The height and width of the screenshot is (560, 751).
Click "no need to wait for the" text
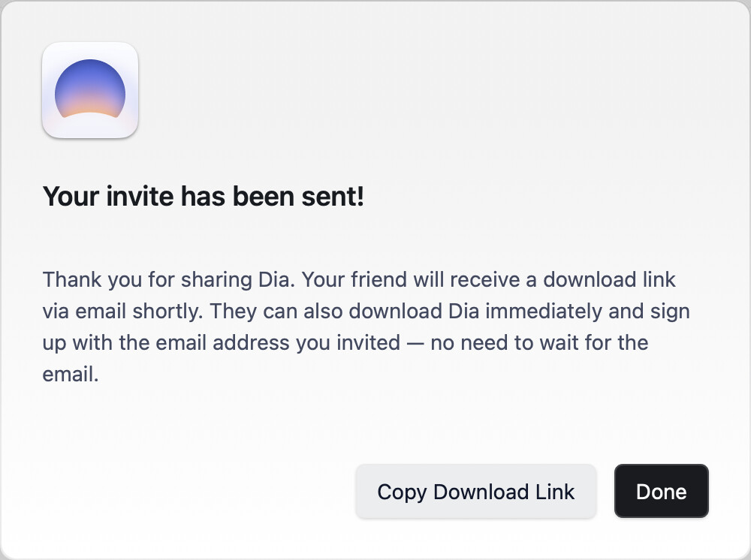coord(539,343)
